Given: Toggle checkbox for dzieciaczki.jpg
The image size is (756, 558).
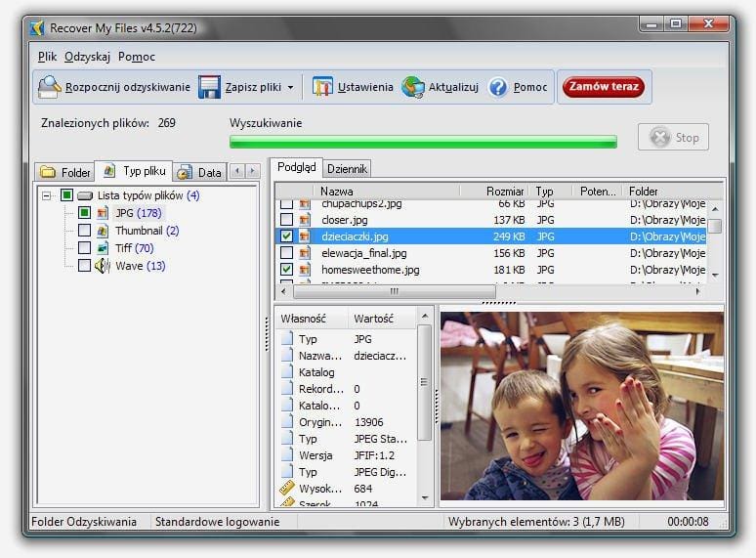Looking at the screenshot, I should (286, 236).
